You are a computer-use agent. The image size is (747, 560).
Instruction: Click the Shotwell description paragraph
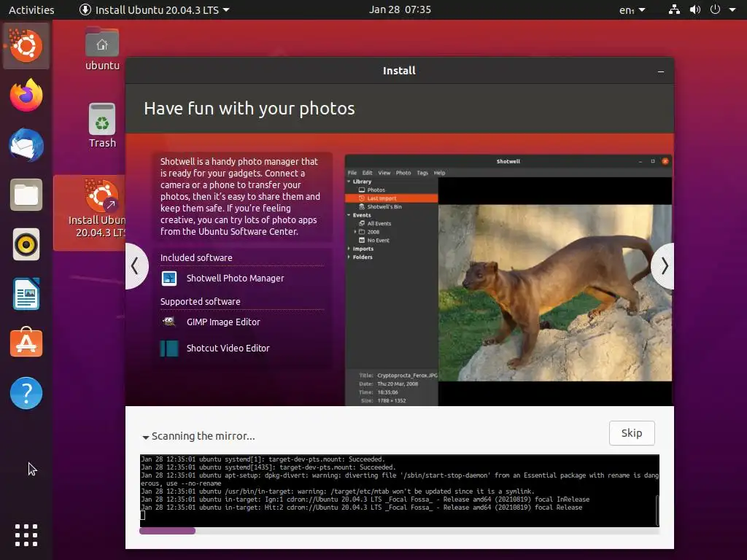coord(240,197)
